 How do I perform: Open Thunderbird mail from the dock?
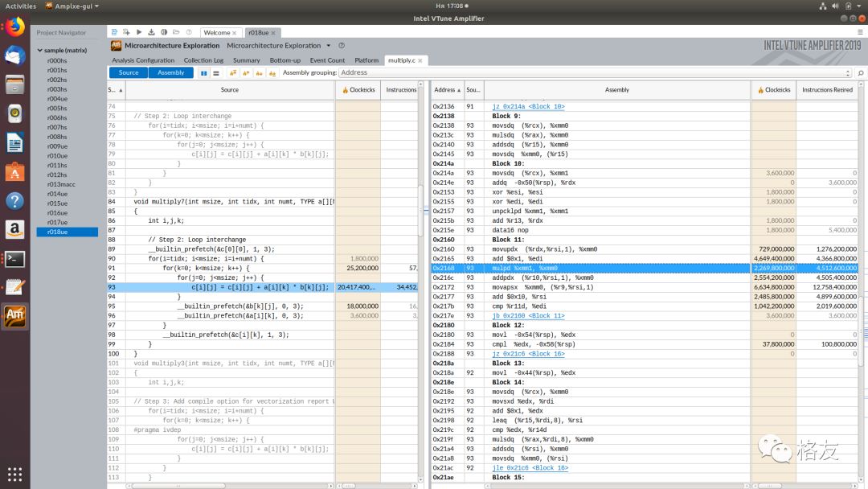15,55
